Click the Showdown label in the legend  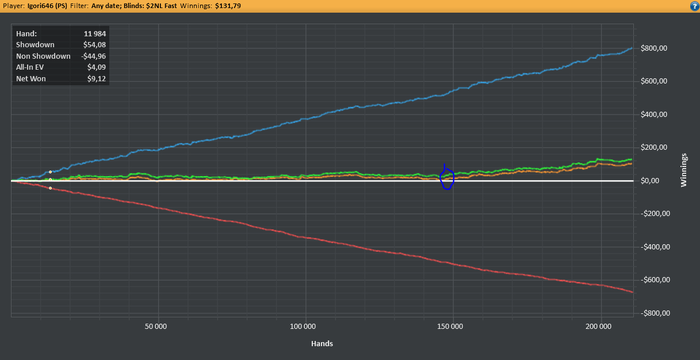[x=35, y=45]
